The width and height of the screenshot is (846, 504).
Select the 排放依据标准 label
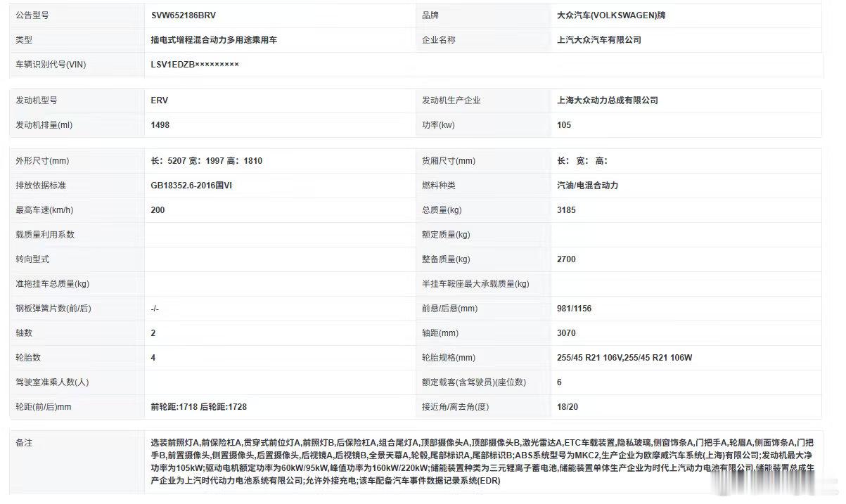pyautogui.click(x=41, y=186)
